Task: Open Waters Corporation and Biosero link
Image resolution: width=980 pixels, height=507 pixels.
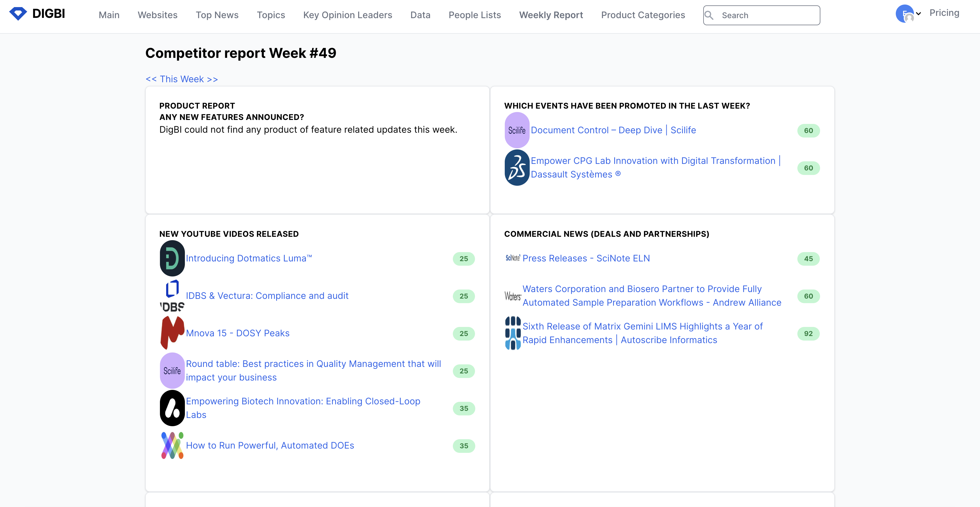Action: pos(652,295)
